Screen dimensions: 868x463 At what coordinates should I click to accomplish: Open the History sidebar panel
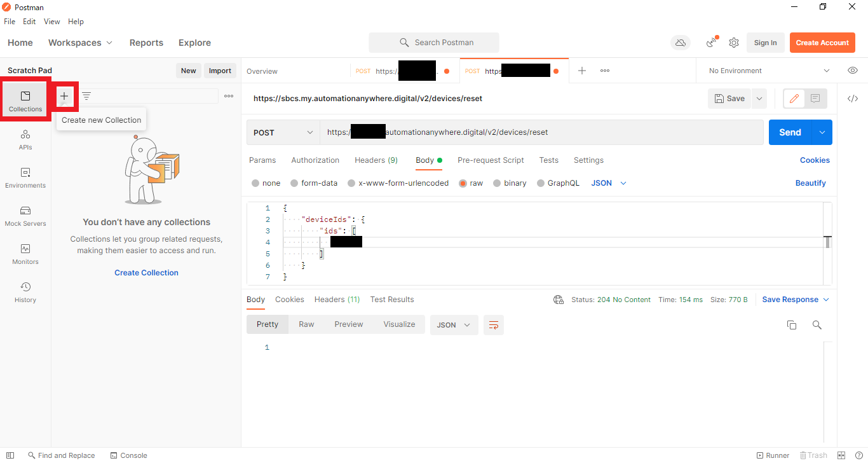25,293
